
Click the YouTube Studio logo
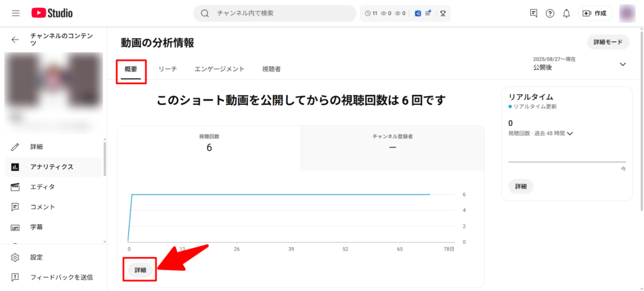coord(52,13)
